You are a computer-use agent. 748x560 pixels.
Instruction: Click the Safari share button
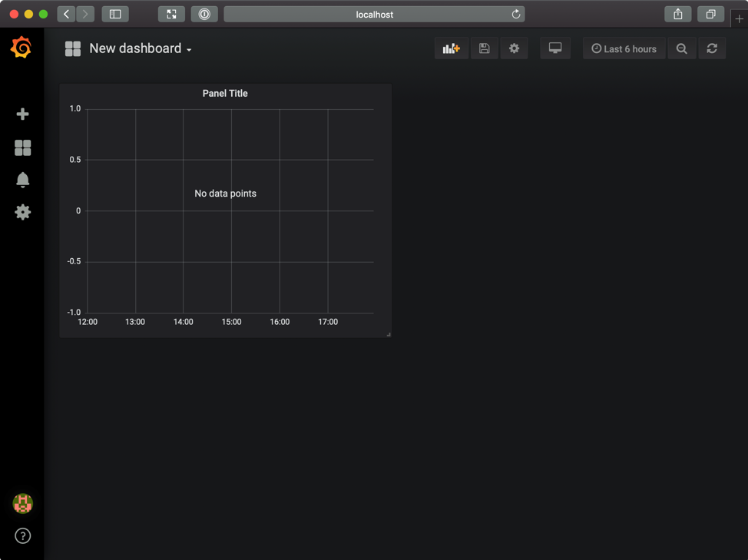(x=677, y=14)
